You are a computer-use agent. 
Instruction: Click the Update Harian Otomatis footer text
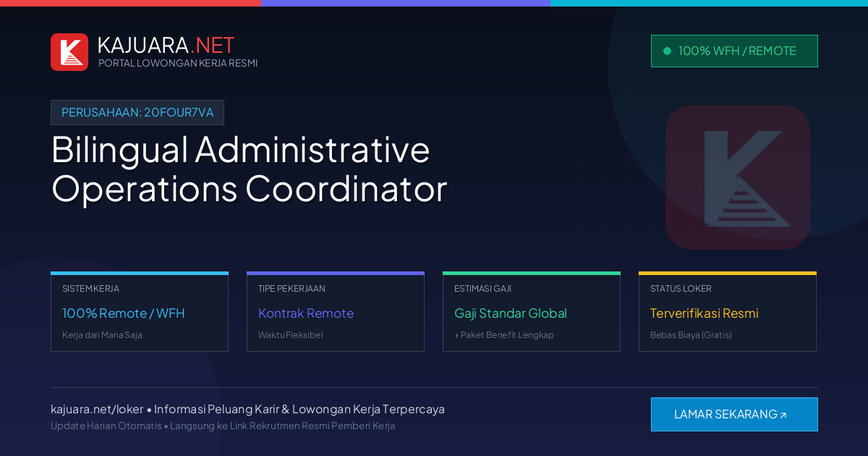pyautogui.click(x=223, y=426)
